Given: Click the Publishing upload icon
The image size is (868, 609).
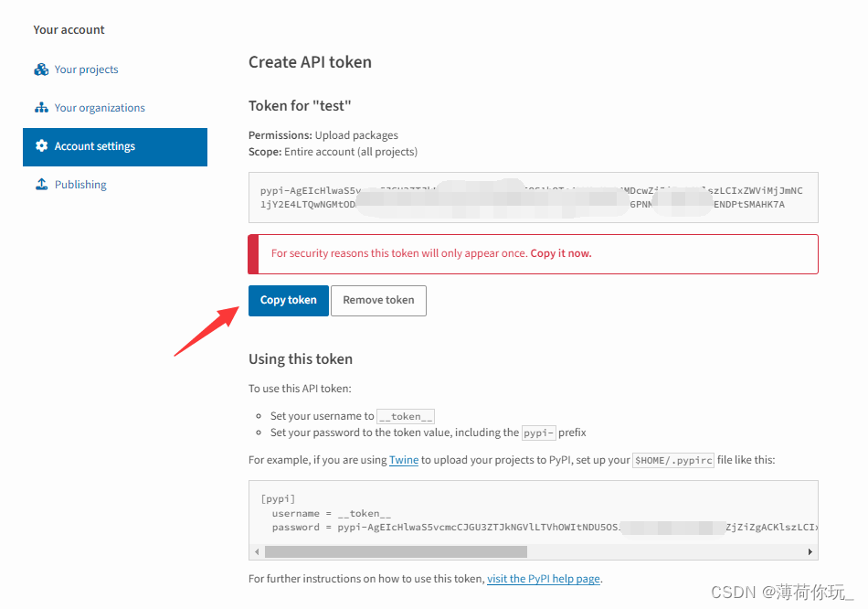Looking at the screenshot, I should point(41,185).
